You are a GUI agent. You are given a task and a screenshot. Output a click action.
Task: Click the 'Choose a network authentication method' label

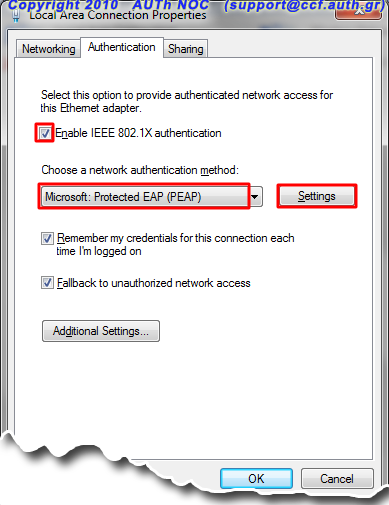coord(140,170)
